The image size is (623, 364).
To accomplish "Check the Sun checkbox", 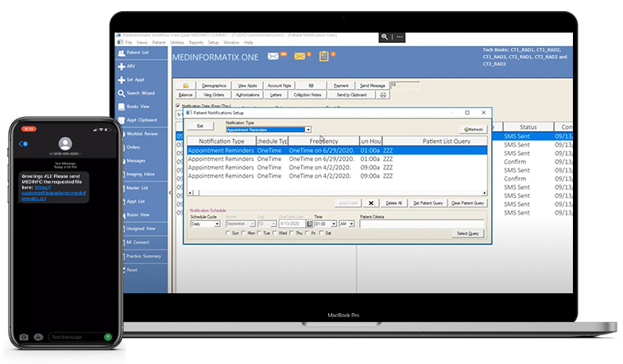I will coord(227,233).
